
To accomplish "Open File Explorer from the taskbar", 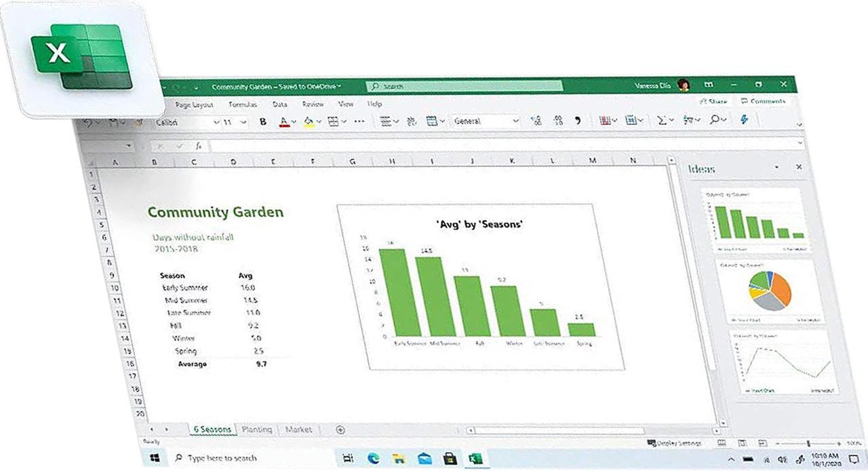I will (399, 458).
